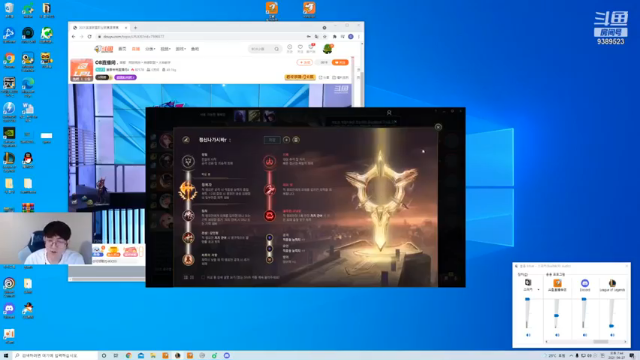Select the orange live nav item on Douyu
The image size is (640, 360).
(x=136, y=49)
